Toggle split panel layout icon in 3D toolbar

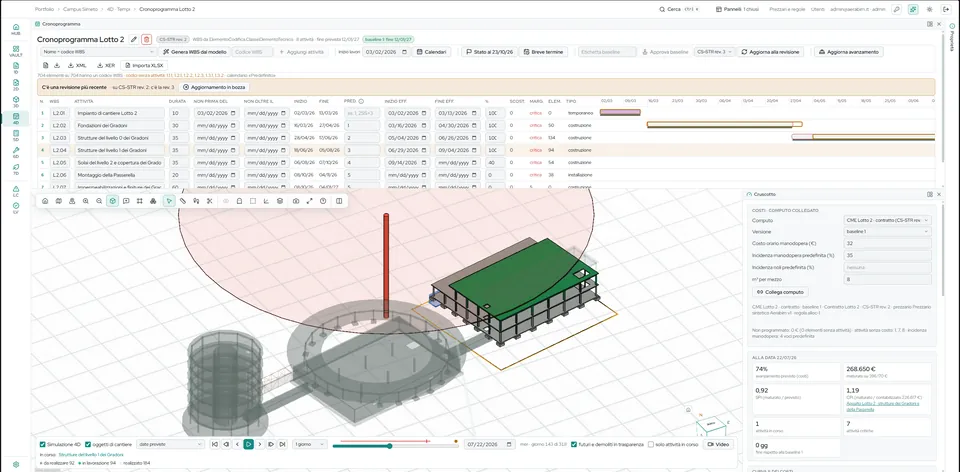tap(339, 201)
